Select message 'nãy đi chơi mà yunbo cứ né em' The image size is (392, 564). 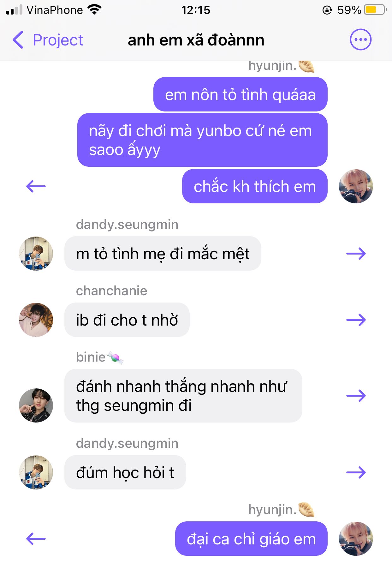point(202,140)
